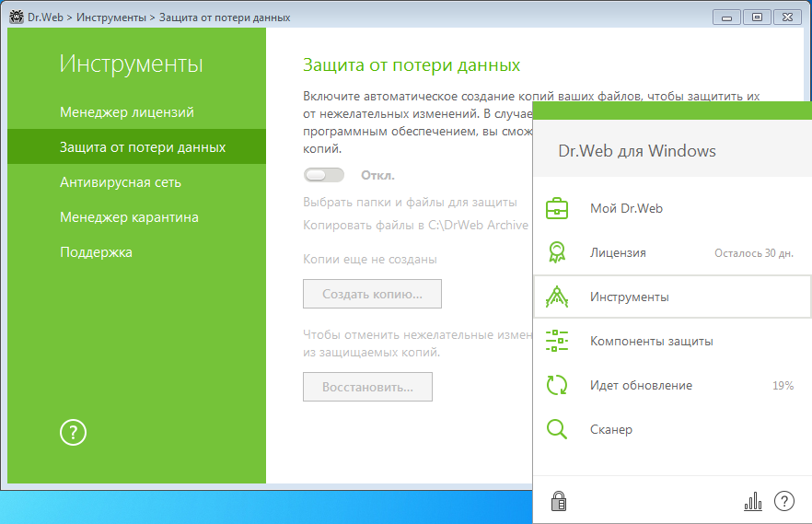Click the magnifier Сканер icon
Viewport: 812px width, 524px height.
coord(557,429)
